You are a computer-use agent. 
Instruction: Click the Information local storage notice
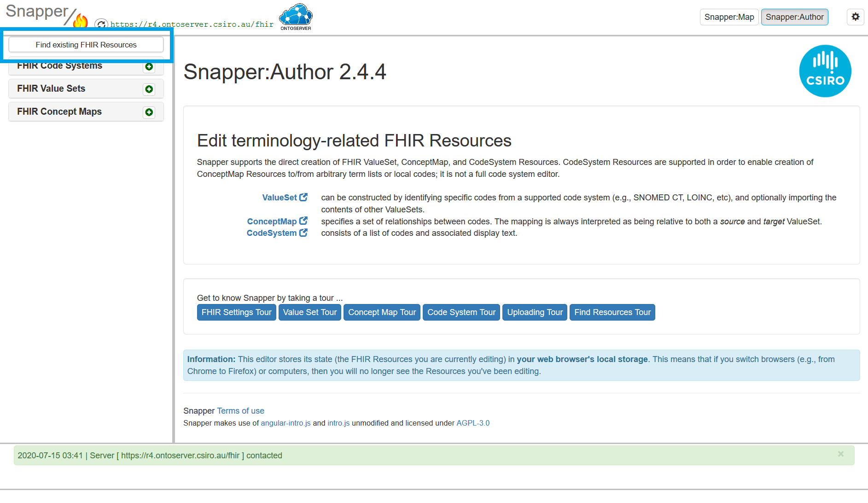521,365
